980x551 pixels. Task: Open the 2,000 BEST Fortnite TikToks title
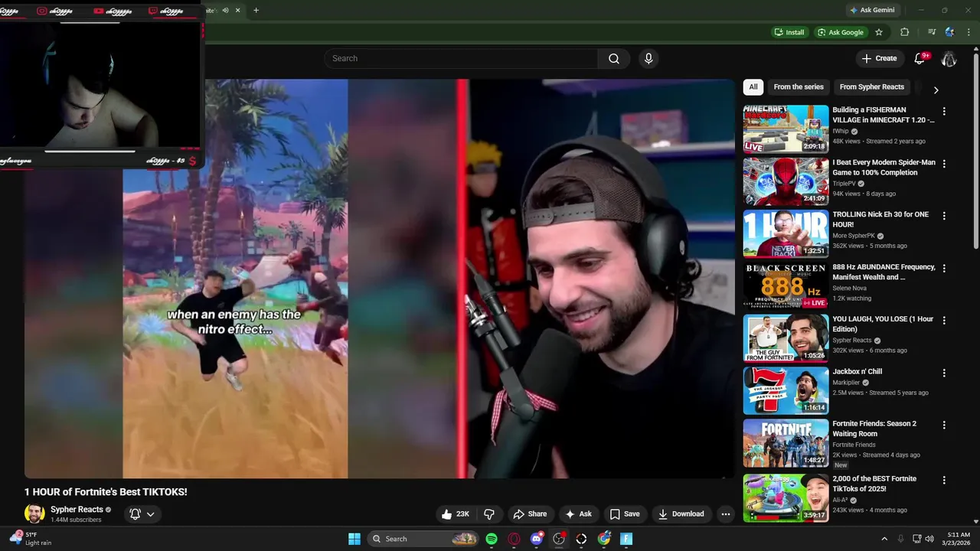tap(874, 484)
